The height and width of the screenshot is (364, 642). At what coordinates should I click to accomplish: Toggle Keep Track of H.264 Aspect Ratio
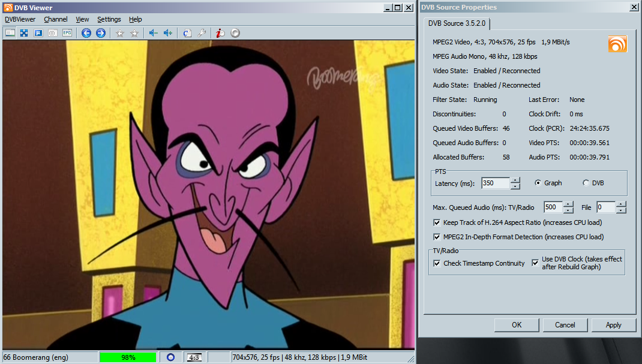(x=437, y=222)
